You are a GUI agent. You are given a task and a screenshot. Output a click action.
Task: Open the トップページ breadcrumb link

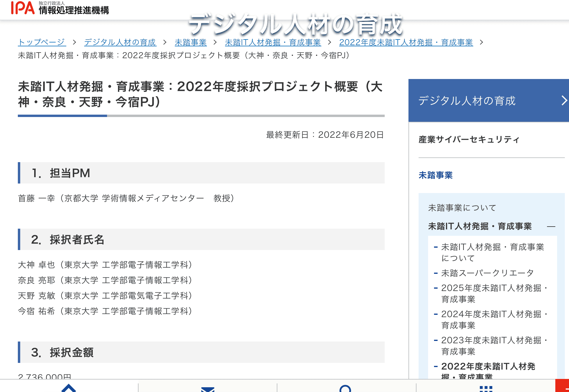pyautogui.click(x=42, y=42)
